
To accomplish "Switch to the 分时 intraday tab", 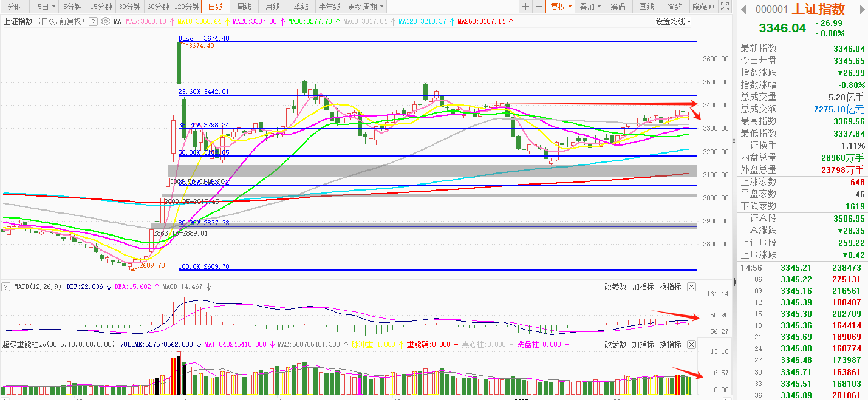I will (15, 7).
